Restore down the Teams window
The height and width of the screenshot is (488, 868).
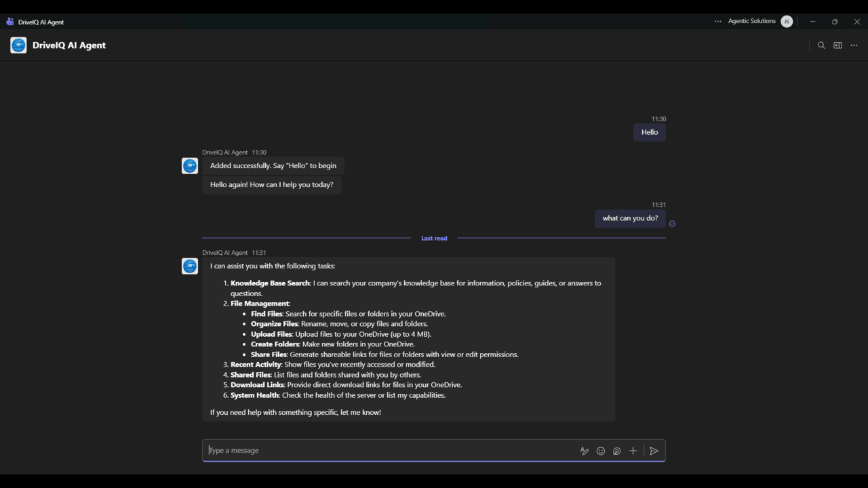click(x=835, y=22)
